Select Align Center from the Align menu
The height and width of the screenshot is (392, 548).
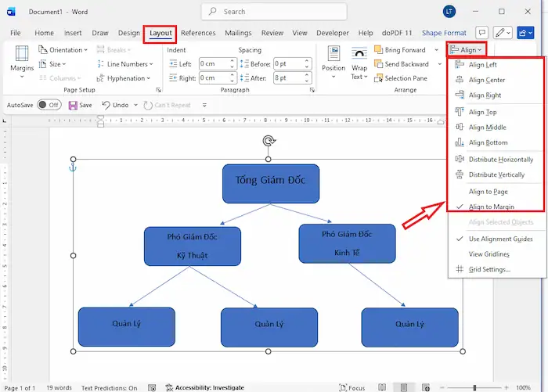486,80
